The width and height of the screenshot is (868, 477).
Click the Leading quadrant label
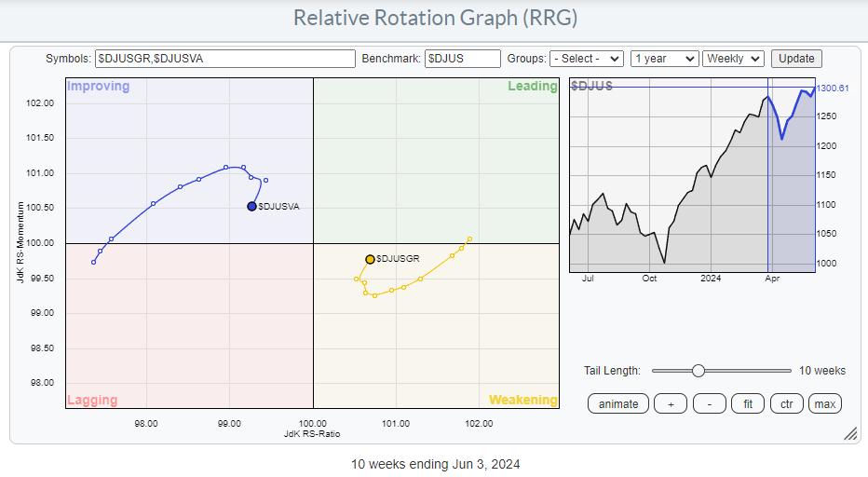click(x=532, y=87)
